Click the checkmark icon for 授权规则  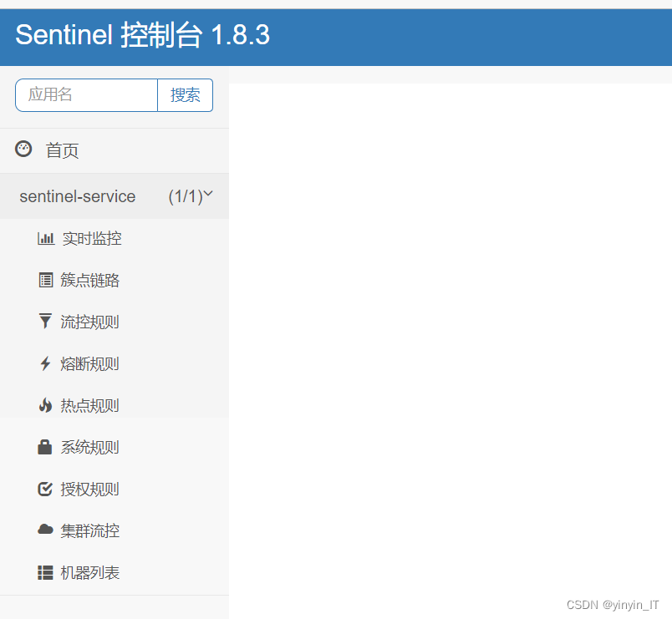45,489
